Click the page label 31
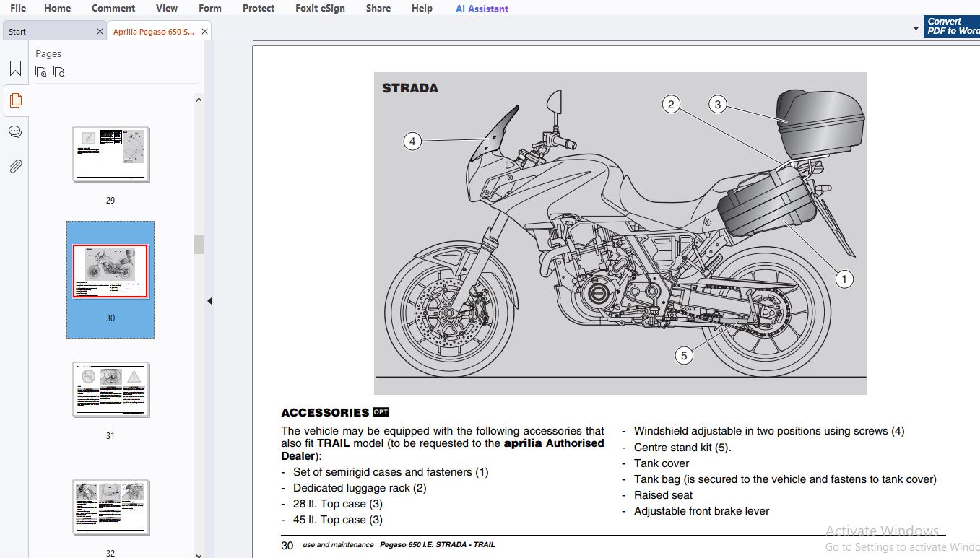This screenshot has width=980, height=558. [110, 436]
